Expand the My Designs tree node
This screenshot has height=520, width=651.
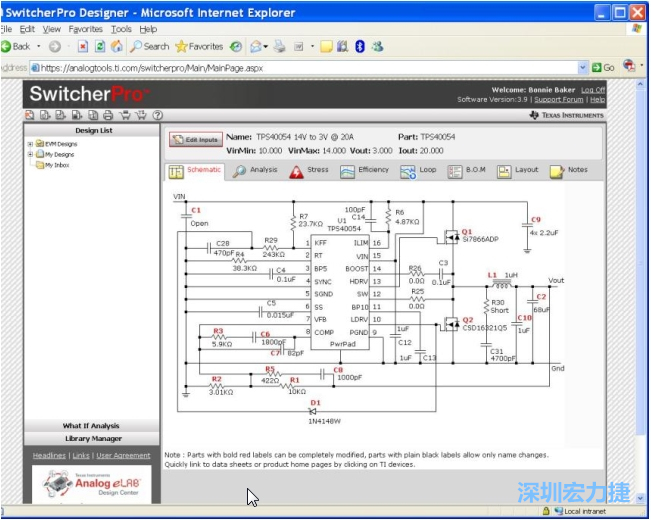click(x=31, y=154)
